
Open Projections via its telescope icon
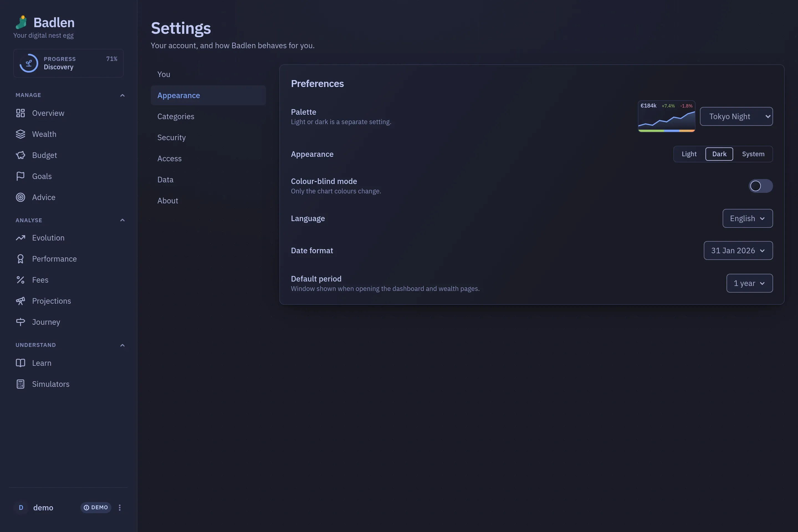(20, 301)
